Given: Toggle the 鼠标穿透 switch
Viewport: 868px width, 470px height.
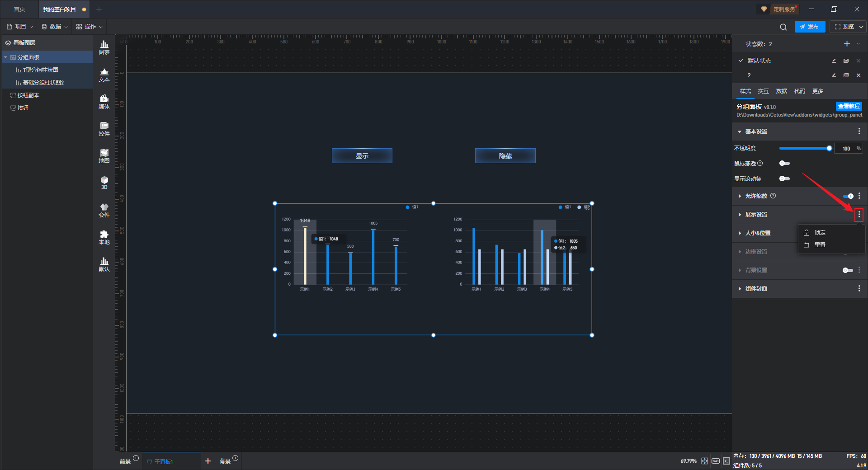Looking at the screenshot, I should 784,163.
